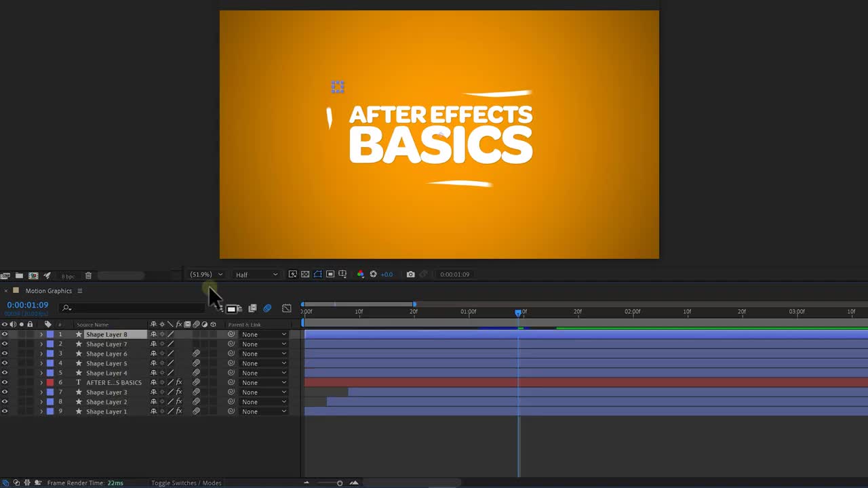Toggle fast previews icon in viewer
Viewport: 868px width, 488px height.
293,274
